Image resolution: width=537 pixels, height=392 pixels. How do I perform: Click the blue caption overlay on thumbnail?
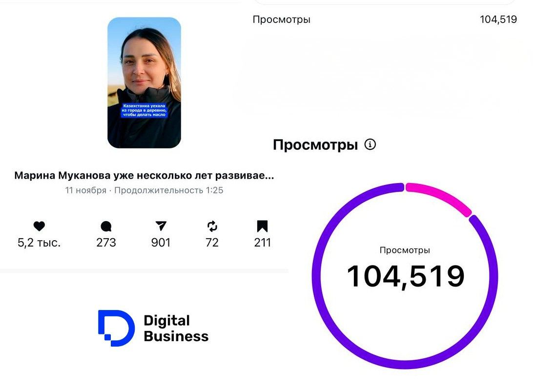[144, 110]
